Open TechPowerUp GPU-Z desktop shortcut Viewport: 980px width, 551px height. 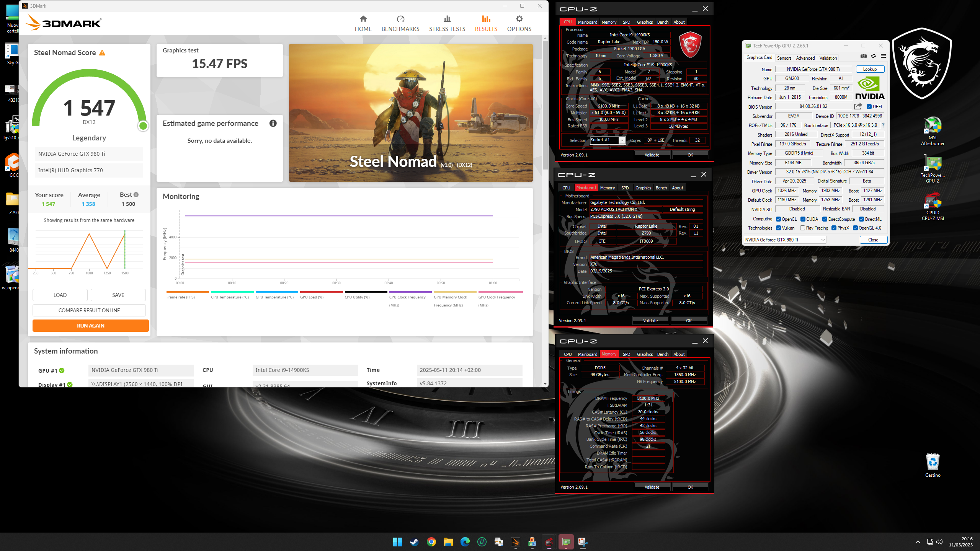[x=933, y=169]
